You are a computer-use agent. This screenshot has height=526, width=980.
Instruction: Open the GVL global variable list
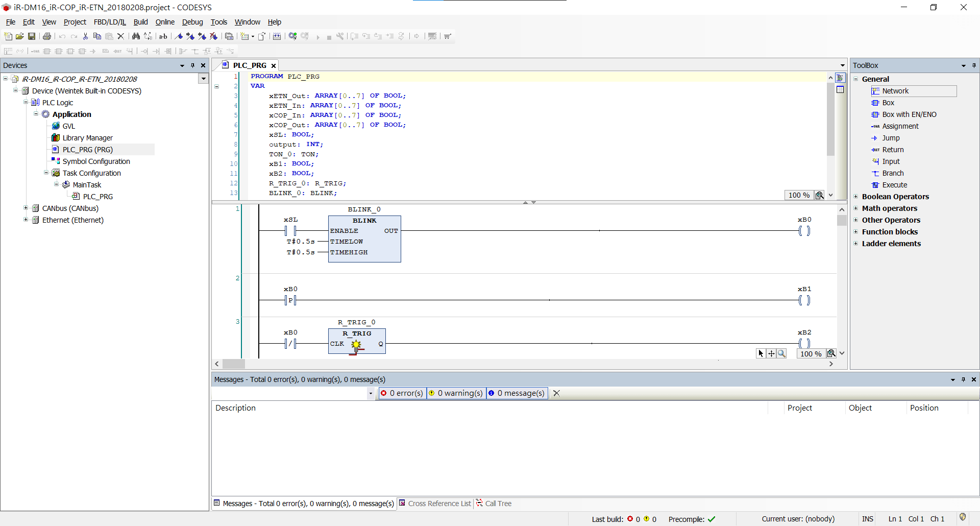click(x=68, y=126)
